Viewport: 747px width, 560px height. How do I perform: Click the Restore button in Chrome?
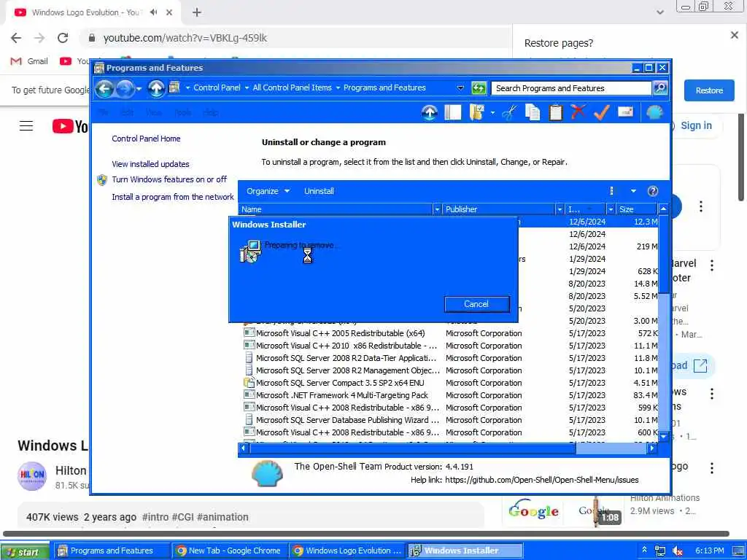709,90
